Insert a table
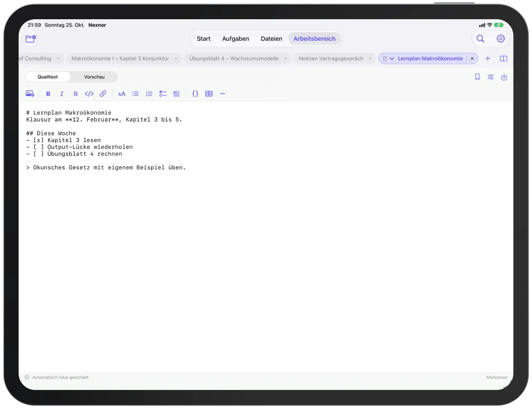The width and height of the screenshot is (532, 408). [x=209, y=94]
